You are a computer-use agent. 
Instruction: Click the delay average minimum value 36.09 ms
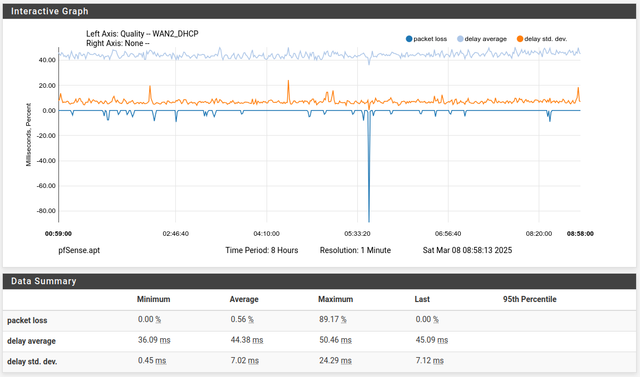[x=154, y=340]
